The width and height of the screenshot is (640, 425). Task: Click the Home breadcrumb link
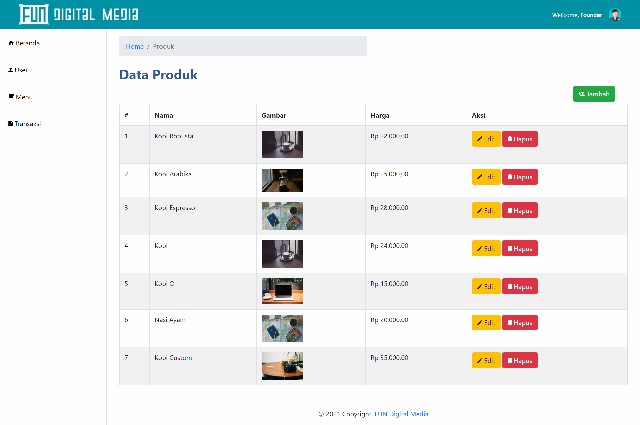tap(134, 46)
